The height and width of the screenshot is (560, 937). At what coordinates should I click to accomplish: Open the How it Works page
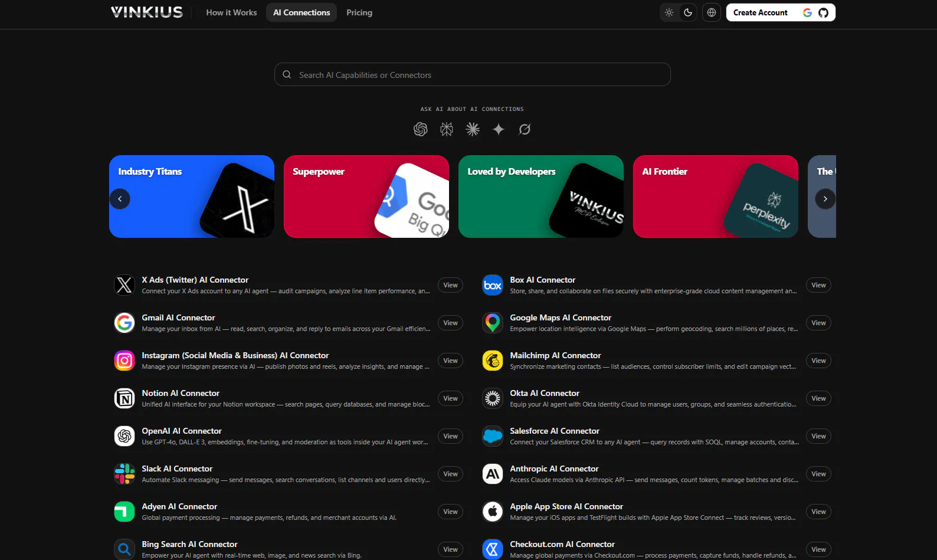[231, 12]
